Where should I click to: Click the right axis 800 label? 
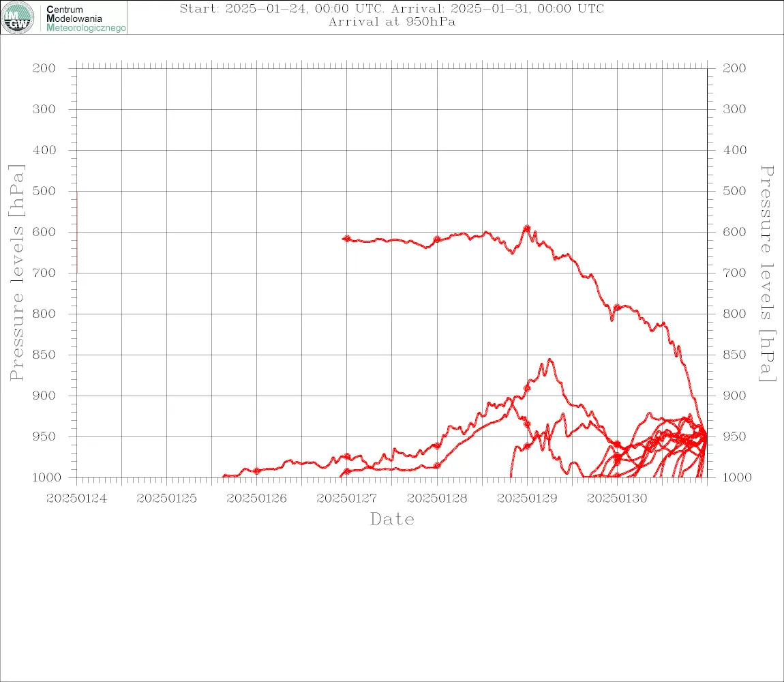734,314
